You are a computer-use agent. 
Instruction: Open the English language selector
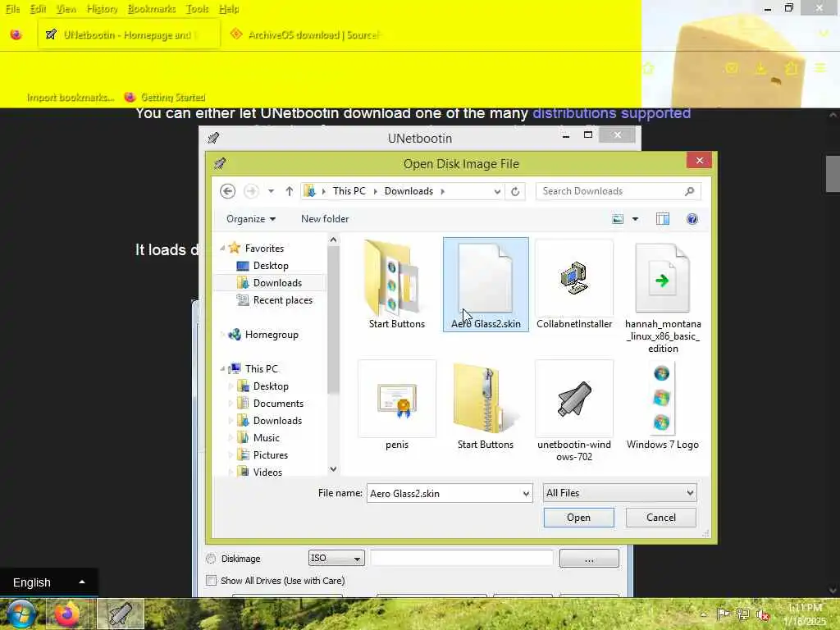click(x=48, y=582)
